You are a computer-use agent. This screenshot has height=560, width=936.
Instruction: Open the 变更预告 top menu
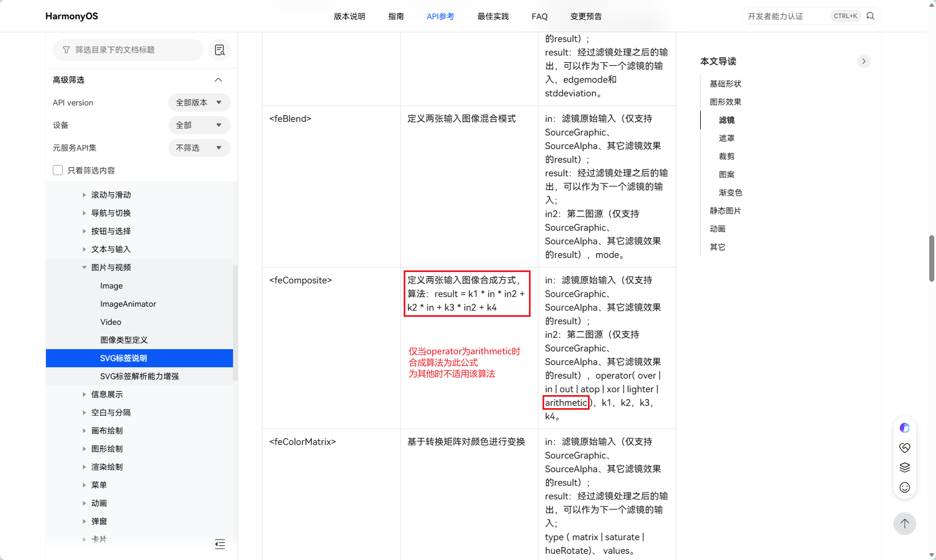pyautogui.click(x=586, y=16)
